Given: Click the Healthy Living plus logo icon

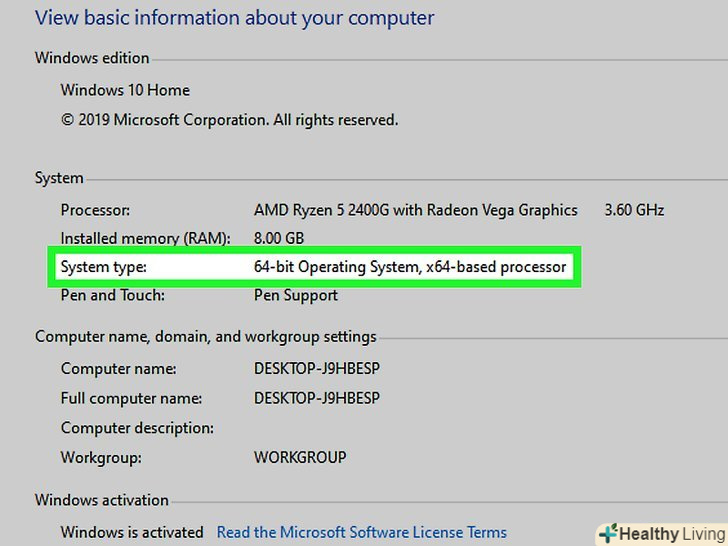Looking at the screenshot, I should [607, 534].
